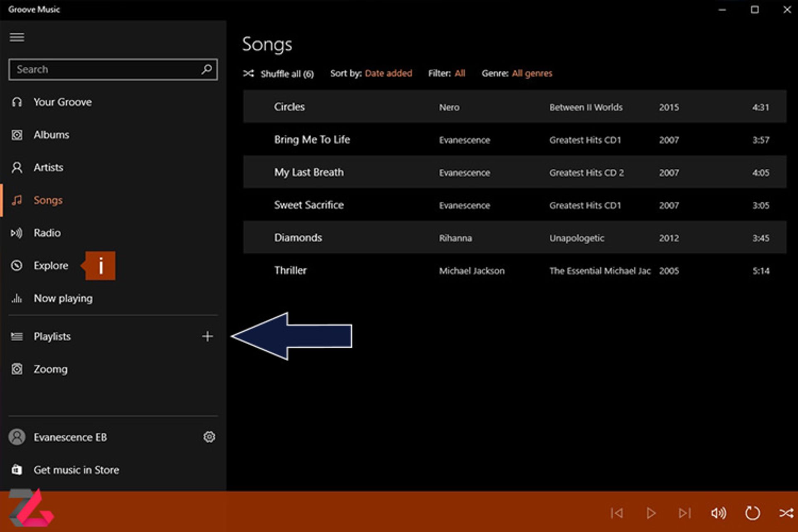
Task: Close the Groove Music window
Action: pos(787,10)
